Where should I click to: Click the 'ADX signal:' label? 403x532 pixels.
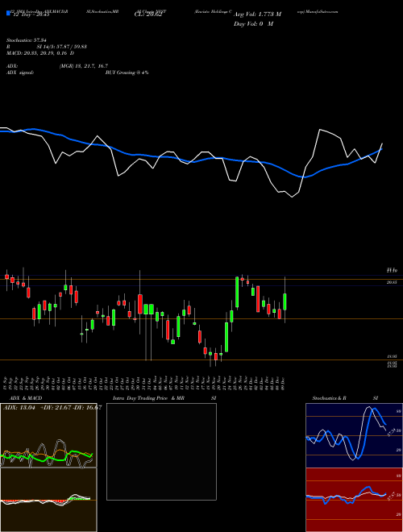(19, 73)
